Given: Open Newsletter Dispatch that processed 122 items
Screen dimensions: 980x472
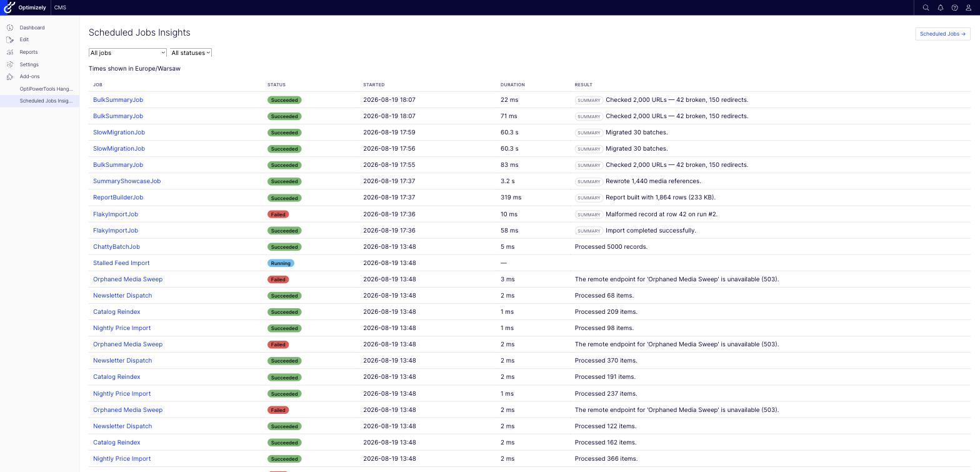Looking at the screenshot, I should (122, 426).
